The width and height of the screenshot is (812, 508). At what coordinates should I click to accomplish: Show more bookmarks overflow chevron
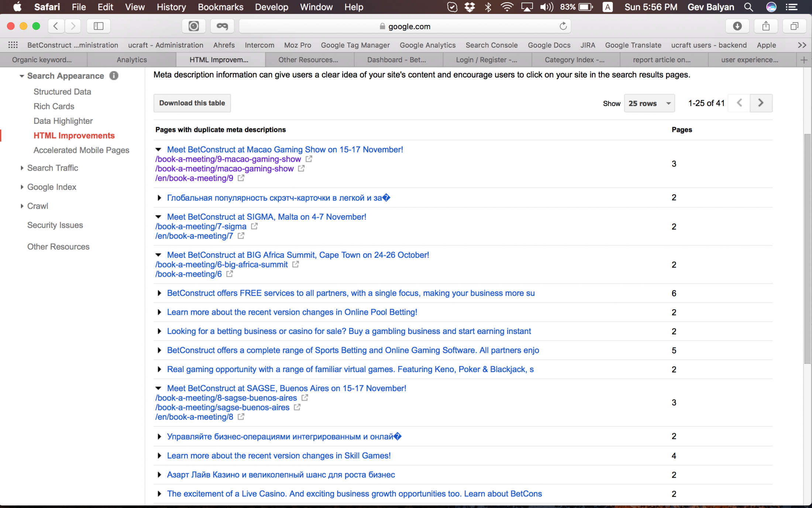coord(802,45)
